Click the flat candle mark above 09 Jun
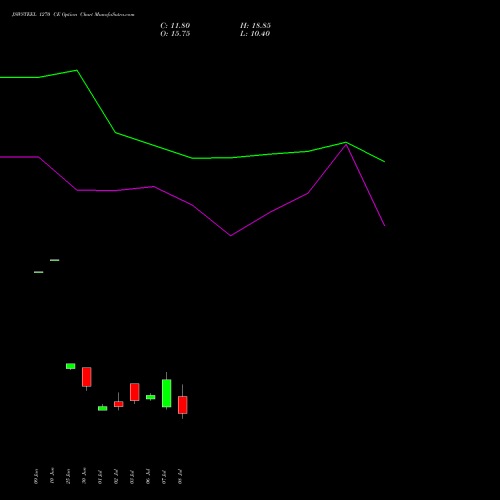This screenshot has width=500, height=500. pyautogui.click(x=39, y=272)
